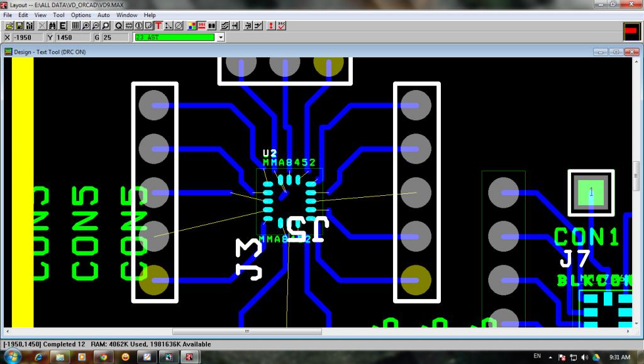644x364 pixels.
Task: Click the volume speaker tray icon
Action: [x=585, y=357]
